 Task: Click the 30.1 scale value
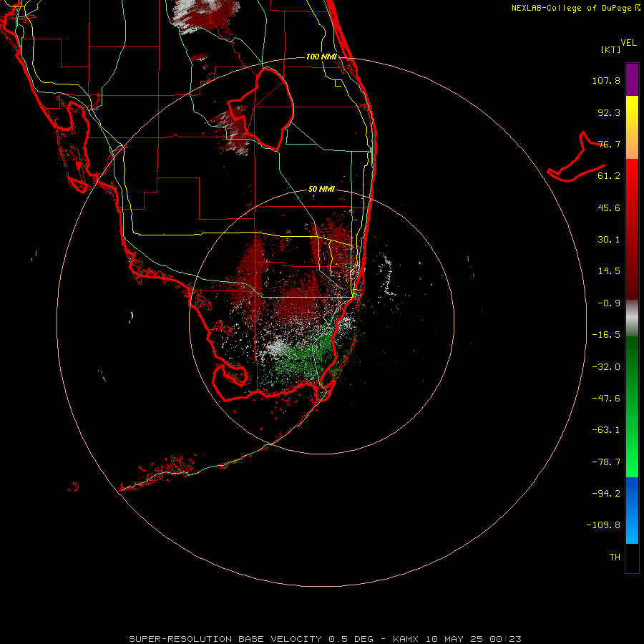pos(609,240)
